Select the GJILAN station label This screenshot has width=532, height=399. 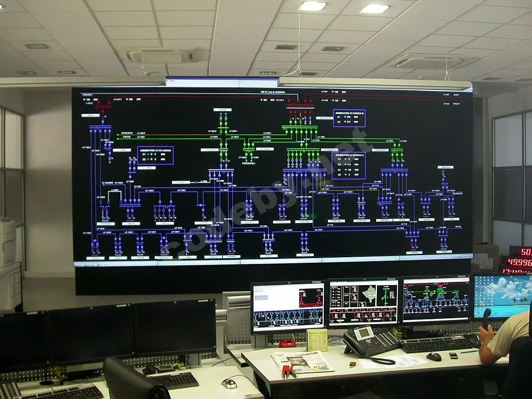click(x=427, y=220)
